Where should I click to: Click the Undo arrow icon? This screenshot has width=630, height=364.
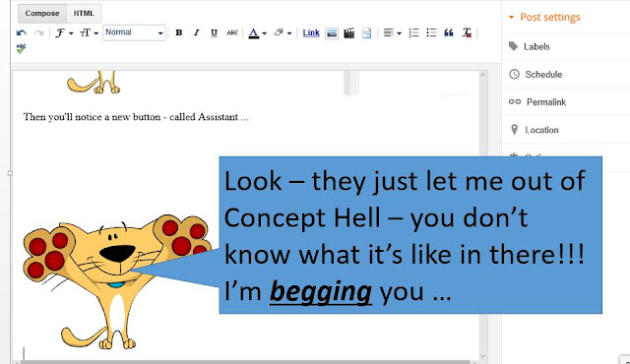22,32
